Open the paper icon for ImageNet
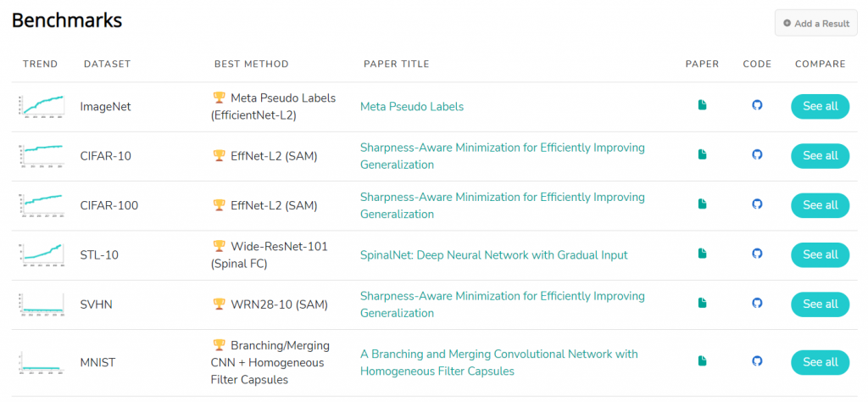This screenshot has width=868, height=402. tap(702, 105)
